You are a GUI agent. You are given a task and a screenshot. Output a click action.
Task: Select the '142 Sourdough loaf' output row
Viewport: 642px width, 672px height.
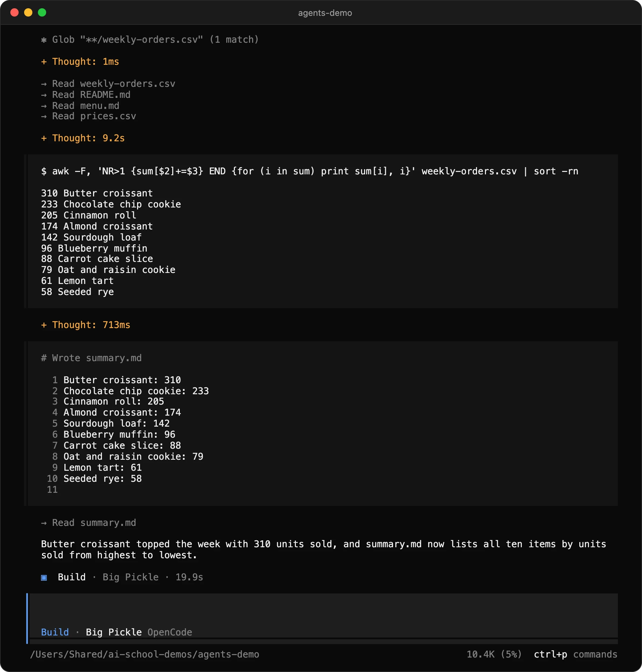pyautogui.click(x=91, y=237)
